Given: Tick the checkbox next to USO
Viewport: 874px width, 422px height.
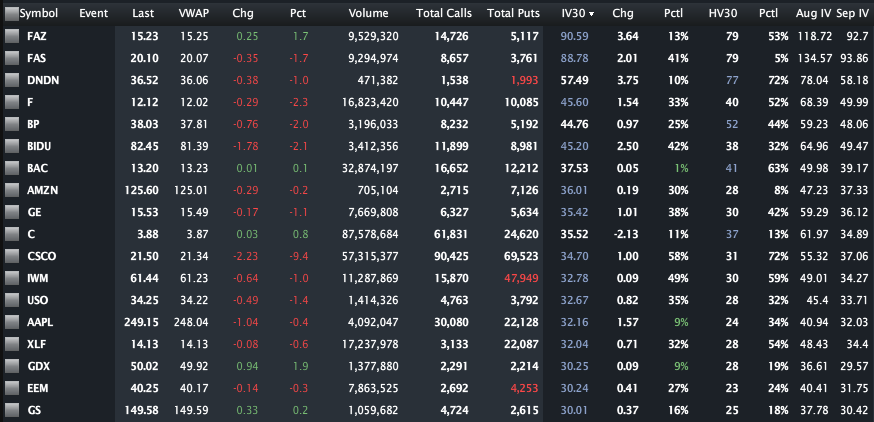Looking at the screenshot, I should [x=11, y=300].
